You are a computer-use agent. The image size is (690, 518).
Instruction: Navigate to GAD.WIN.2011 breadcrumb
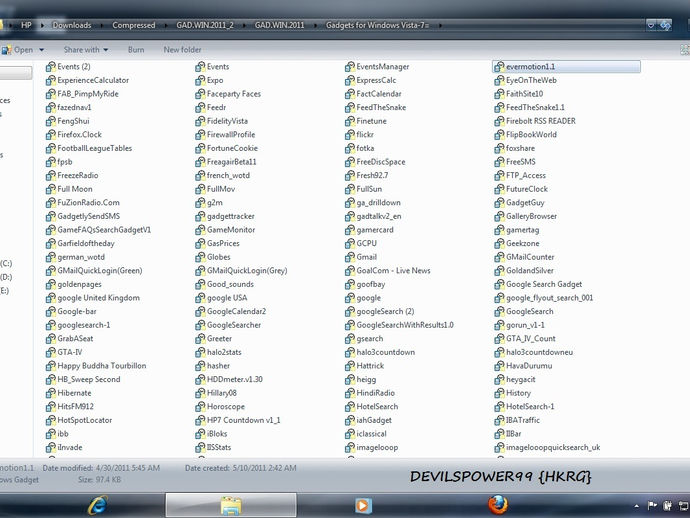tap(279, 25)
